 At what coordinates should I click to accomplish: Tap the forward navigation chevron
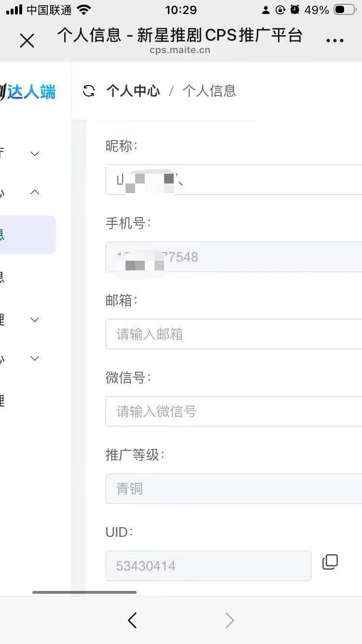pos(229,620)
